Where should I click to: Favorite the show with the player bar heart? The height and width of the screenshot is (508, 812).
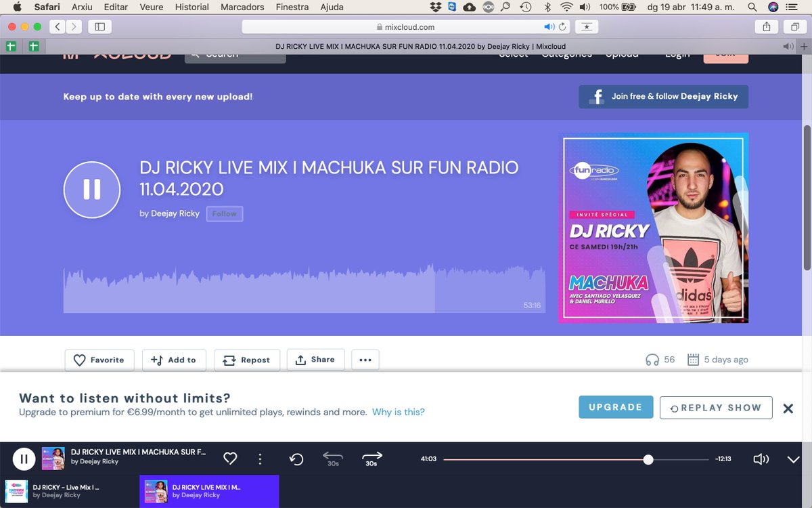[230, 459]
